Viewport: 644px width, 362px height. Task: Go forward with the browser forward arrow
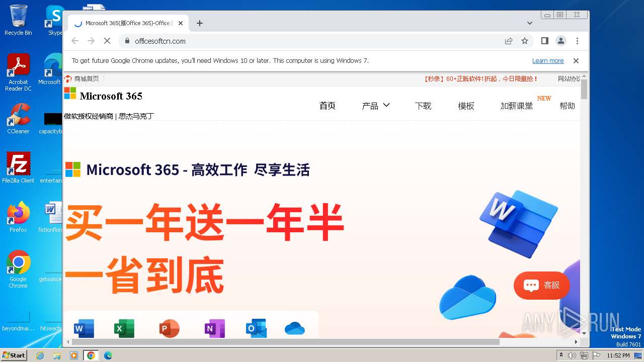(91, 41)
